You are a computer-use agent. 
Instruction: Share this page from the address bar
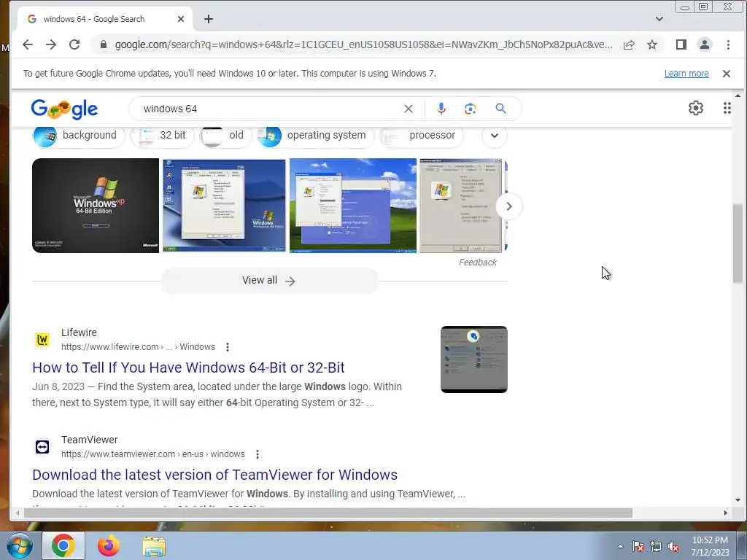coord(629,44)
